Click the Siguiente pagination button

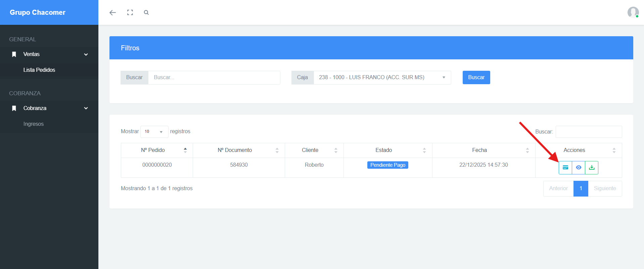click(x=605, y=189)
